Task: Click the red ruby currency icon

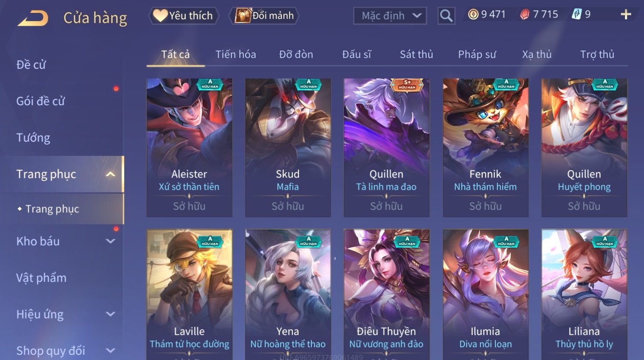Action: (525, 15)
